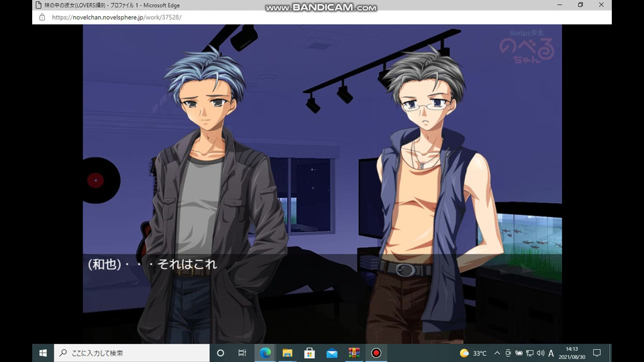
Task: Open the Windows Start menu
Action: tap(43, 353)
